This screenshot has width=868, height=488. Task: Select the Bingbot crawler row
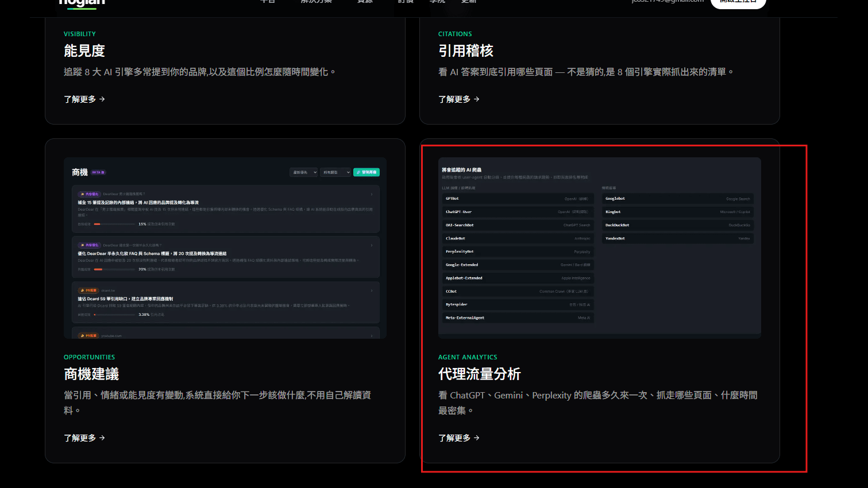tap(678, 212)
